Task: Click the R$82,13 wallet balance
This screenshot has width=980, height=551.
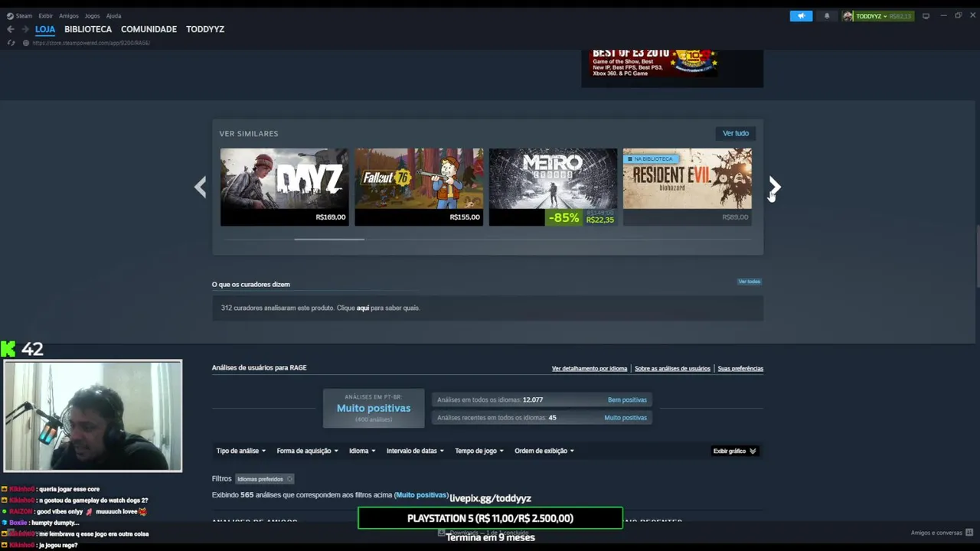Action: click(x=900, y=16)
